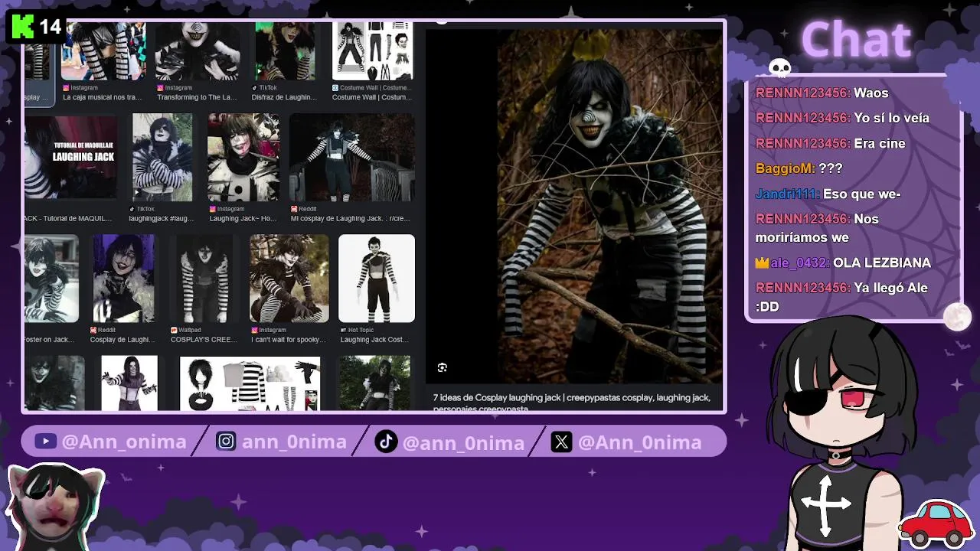The width and height of the screenshot is (980, 551).
Task: Click the 'Chat' title heading
Action: [856, 40]
